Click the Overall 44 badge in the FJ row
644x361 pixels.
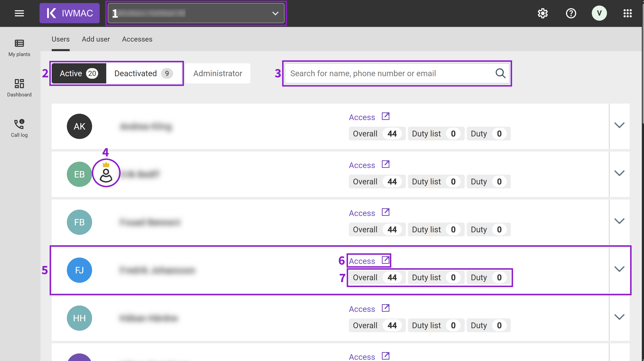coord(377,278)
